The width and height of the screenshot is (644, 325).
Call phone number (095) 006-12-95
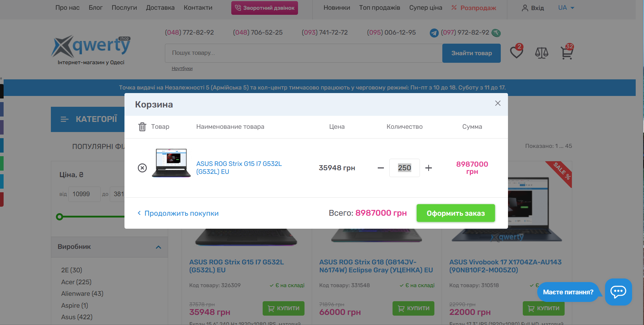(x=391, y=32)
